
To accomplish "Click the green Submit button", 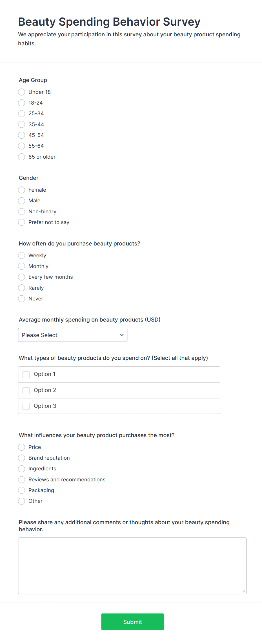I will 132,622.
